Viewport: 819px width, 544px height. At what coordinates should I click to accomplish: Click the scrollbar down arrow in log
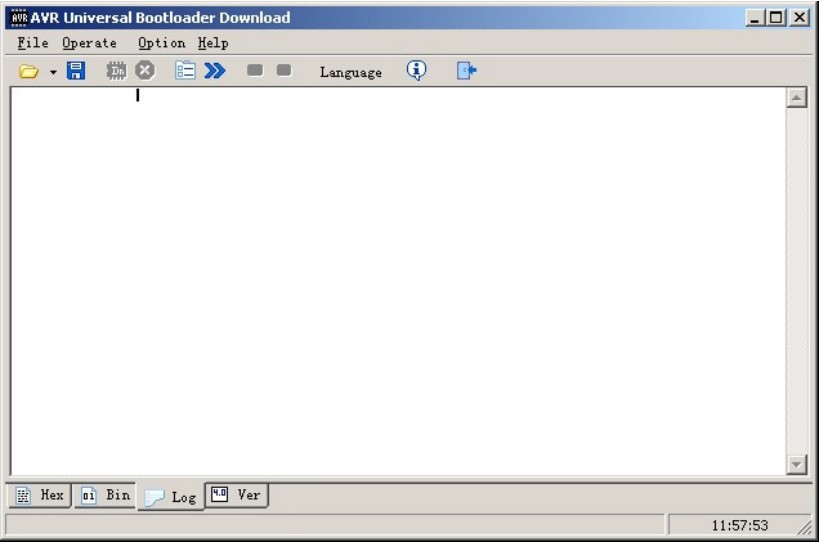(x=797, y=464)
